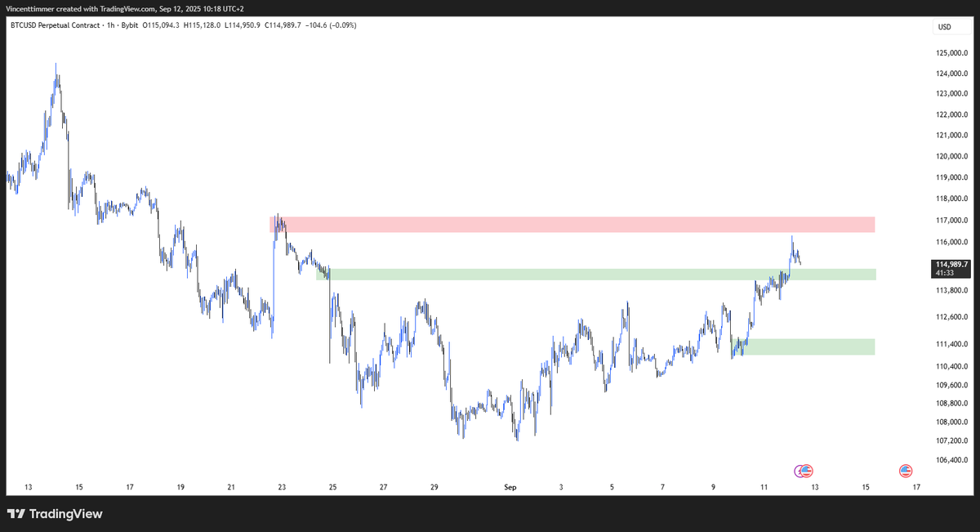Click the 106,400.0 price axis label
This screenshot has height=532, width=980.
(953, 460)
